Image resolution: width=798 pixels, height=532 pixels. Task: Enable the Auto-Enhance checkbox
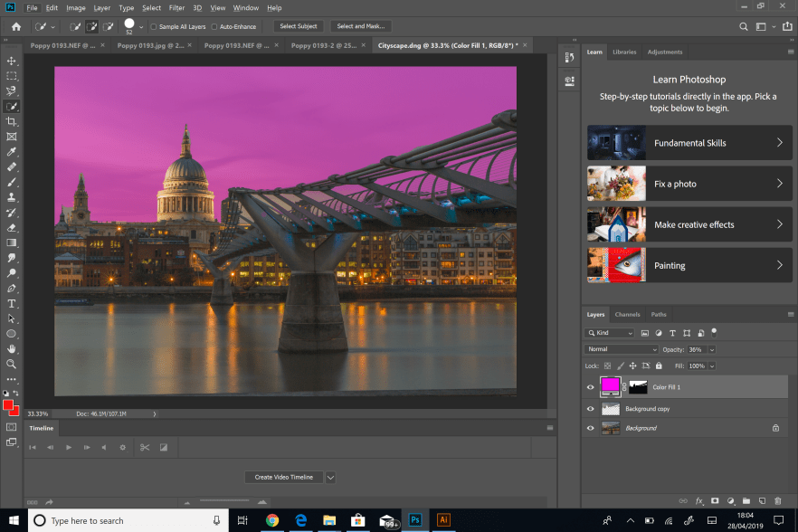214,26
